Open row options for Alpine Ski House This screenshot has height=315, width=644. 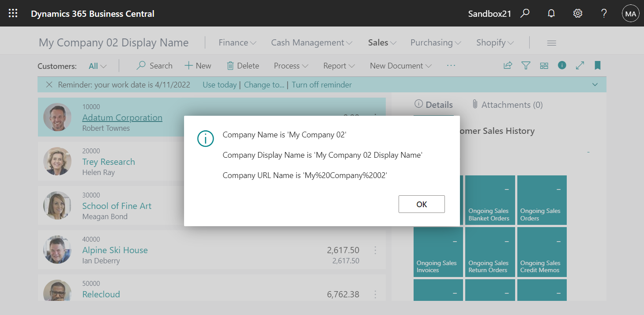click(x=375, y=250)
